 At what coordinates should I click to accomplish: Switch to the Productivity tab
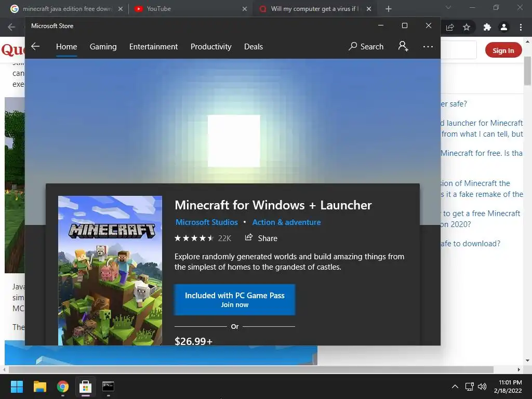211,46
